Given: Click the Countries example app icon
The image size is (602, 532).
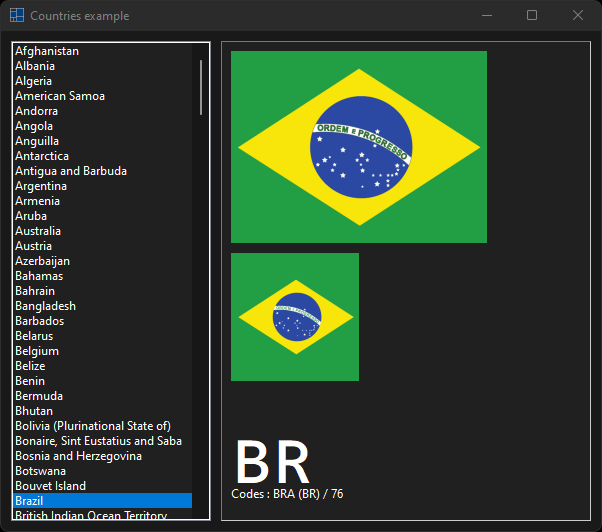Looking at the screenshot, I should (x=17, y=15).
